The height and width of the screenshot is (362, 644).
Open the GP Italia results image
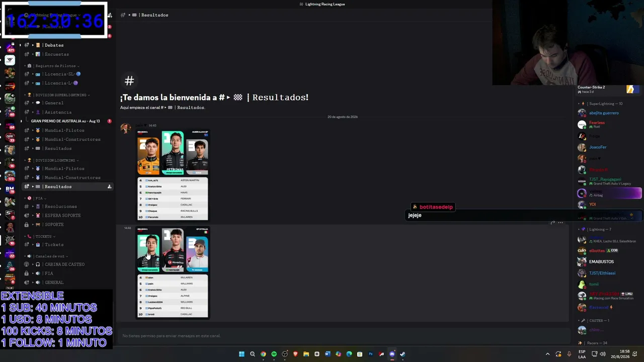pyautogui.click(x=173, y=273)
